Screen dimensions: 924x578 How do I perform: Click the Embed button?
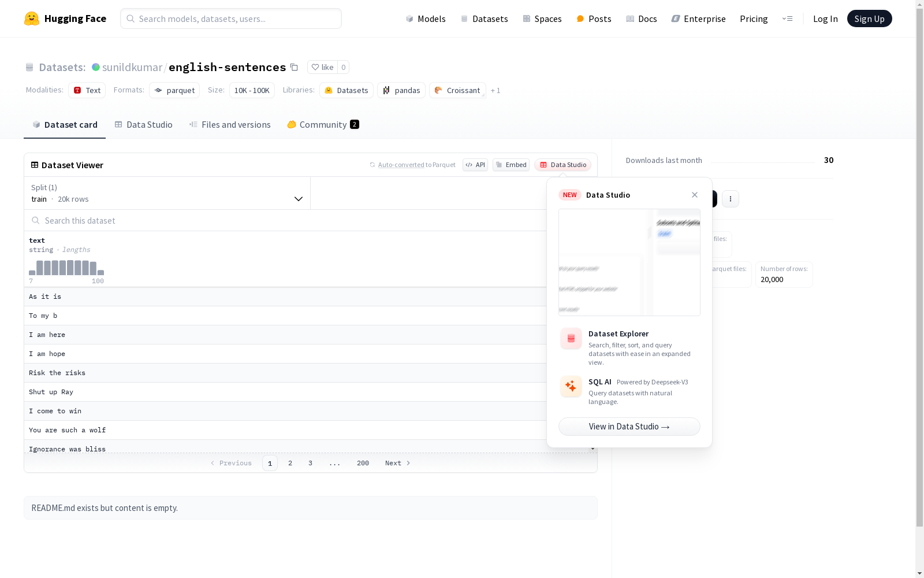click(511, 165)
